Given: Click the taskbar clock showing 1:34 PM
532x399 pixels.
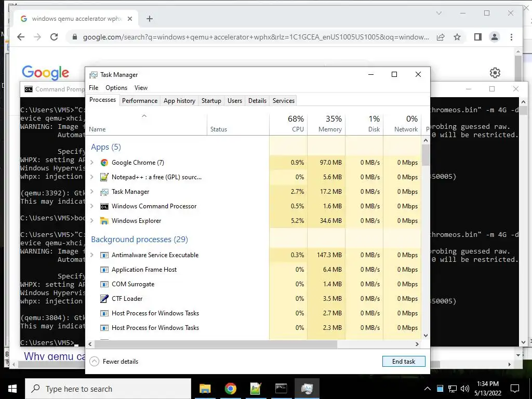Looking at the screenshot, I should click(487, 389).
